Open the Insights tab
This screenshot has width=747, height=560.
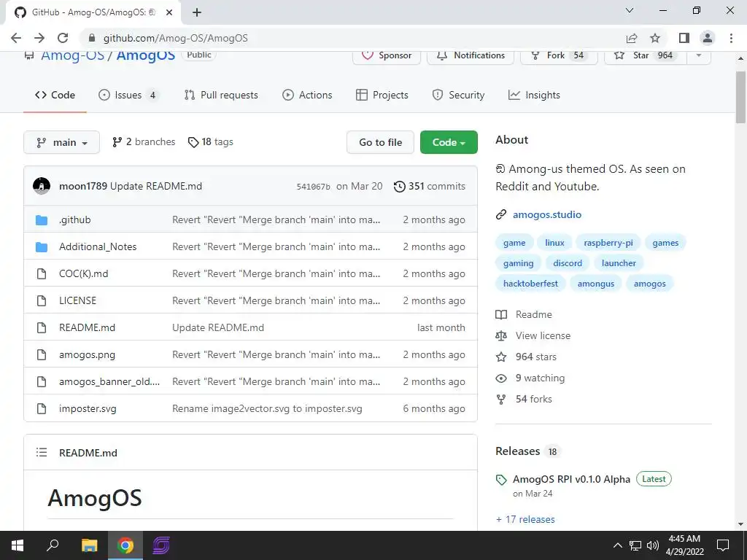click(534, 96)
